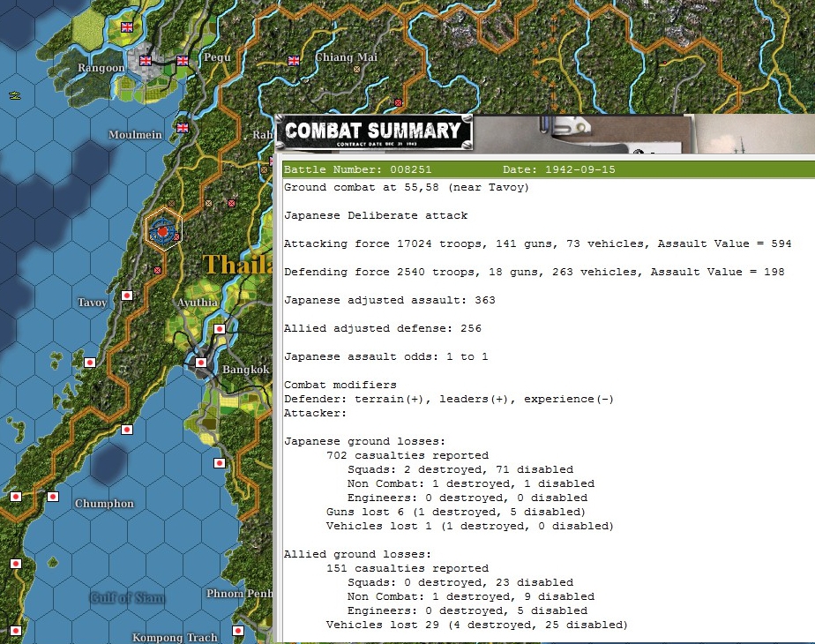Click the Japanese flag right of Kompong Trach
Viewport: 815px width, 644px height.
pos(238,631)
